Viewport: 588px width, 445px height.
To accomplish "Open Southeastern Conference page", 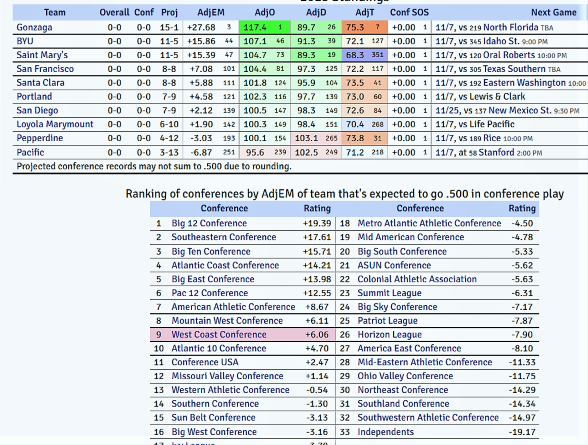I will [224, 237].
